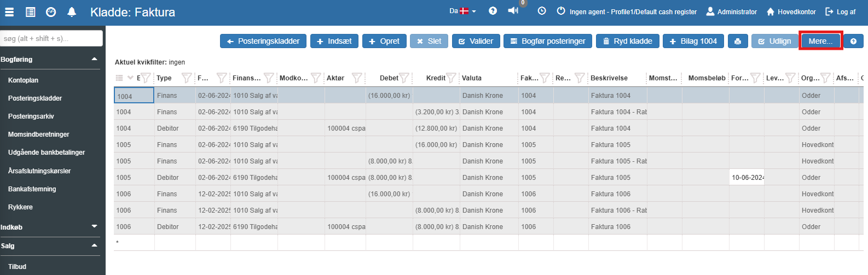
Task: Open filter for the Type column
Action: [186, 78]
